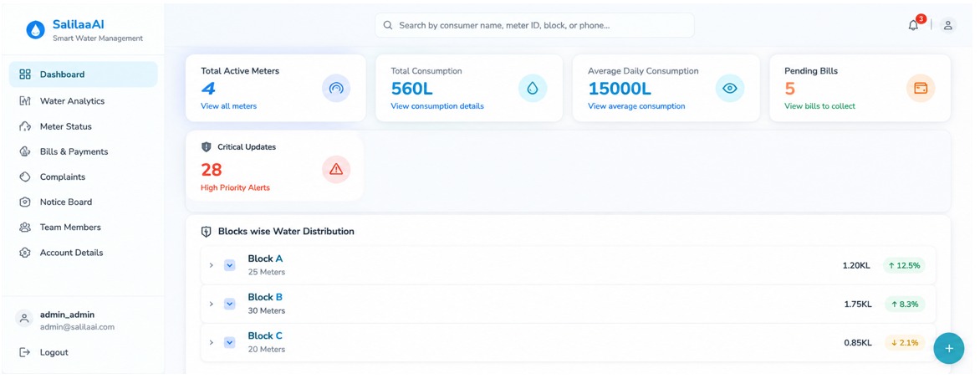Open the user profile icon in header

pyautogui.click(x=948, y=25)
